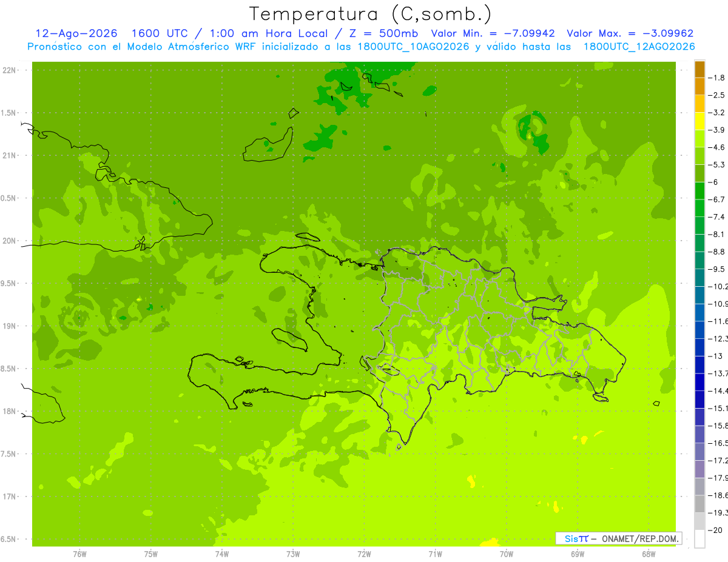The image size is (728, 562).
Task: Click the colorbar label '-9.5'
Action: (x=716, y=269)
